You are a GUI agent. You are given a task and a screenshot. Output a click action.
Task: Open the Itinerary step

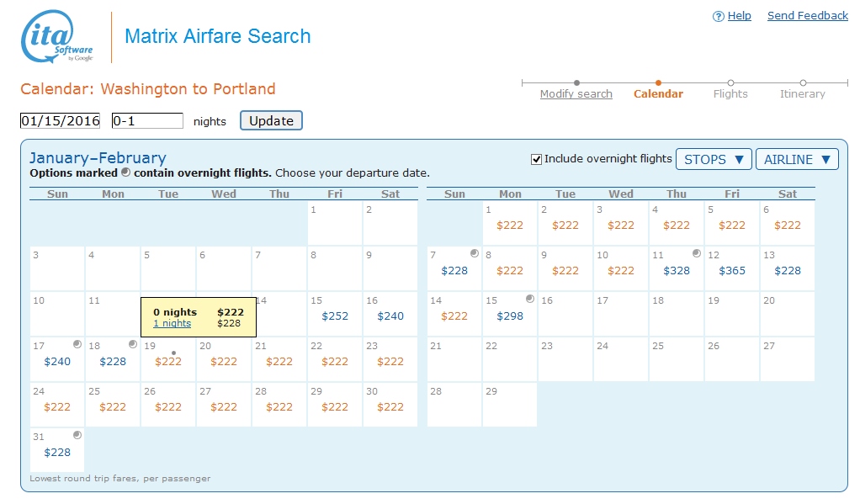point(803,94)
